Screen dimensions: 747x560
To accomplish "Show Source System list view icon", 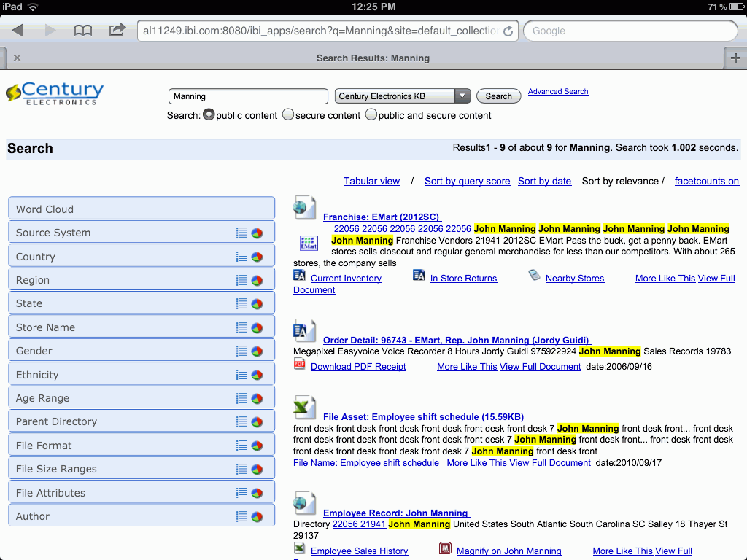I will point(242,233).
